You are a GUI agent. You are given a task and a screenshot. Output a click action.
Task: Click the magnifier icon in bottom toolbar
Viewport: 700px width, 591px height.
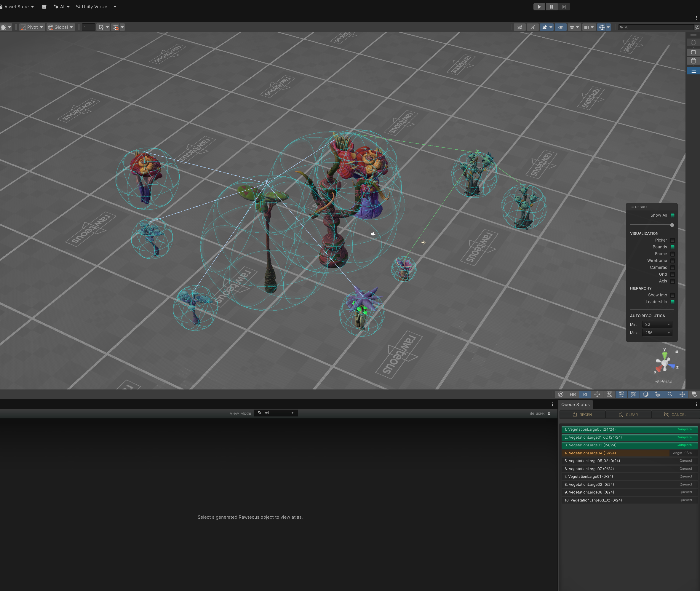(670, 394)
